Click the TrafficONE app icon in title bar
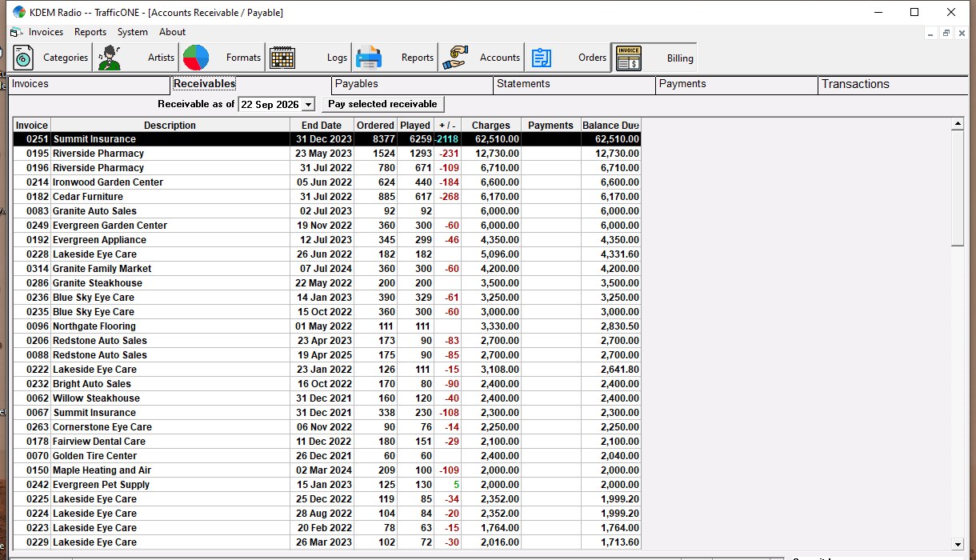This screenshot has height=560, width=976. click(x=18, y=12)
